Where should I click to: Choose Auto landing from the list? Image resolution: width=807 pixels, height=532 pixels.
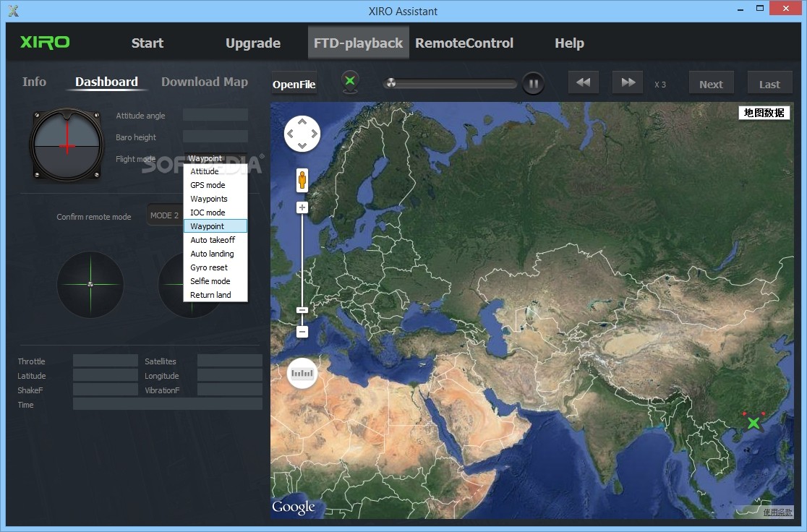(x=215, y=254)
